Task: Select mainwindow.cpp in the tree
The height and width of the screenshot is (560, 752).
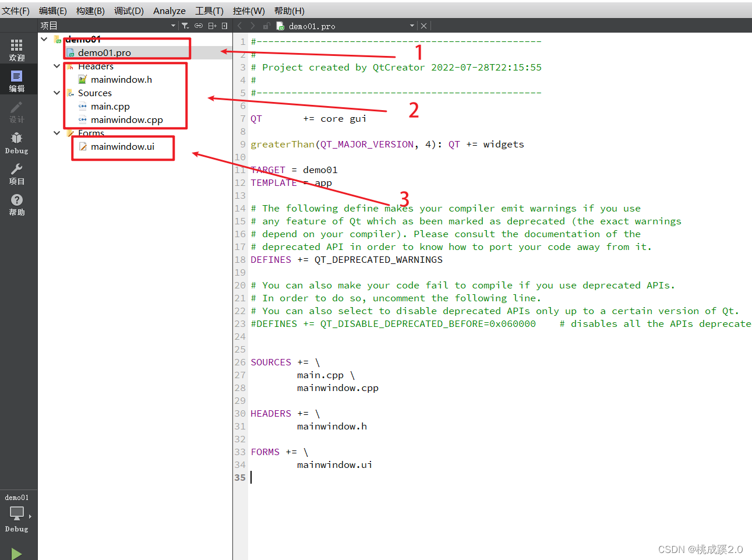Action: coord(127,119)
